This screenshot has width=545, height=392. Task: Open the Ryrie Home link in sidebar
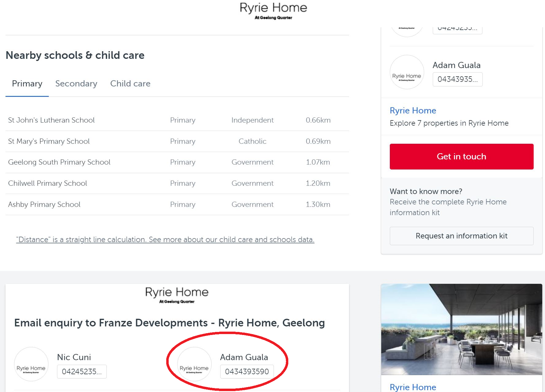413,111
